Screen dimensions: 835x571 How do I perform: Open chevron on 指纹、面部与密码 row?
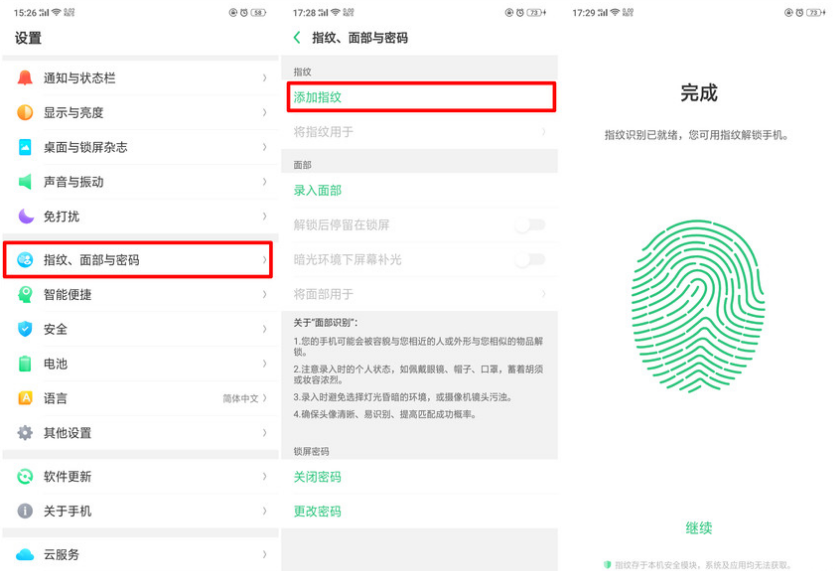click(x=265, y=260)
